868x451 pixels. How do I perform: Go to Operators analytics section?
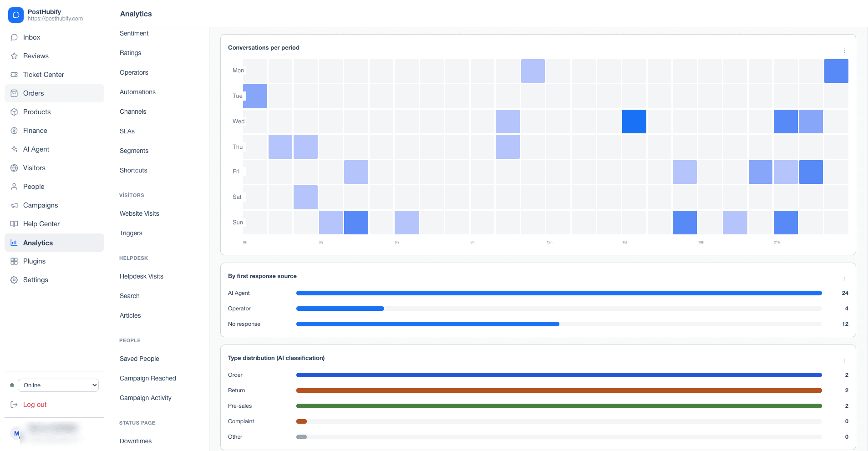[134, 72]
